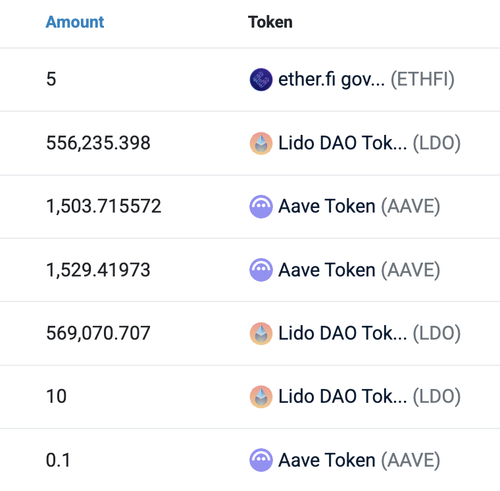Viewport: 500px width, 491px height.
Task: Click the ether.fi token icon
Action: (261, 79)
